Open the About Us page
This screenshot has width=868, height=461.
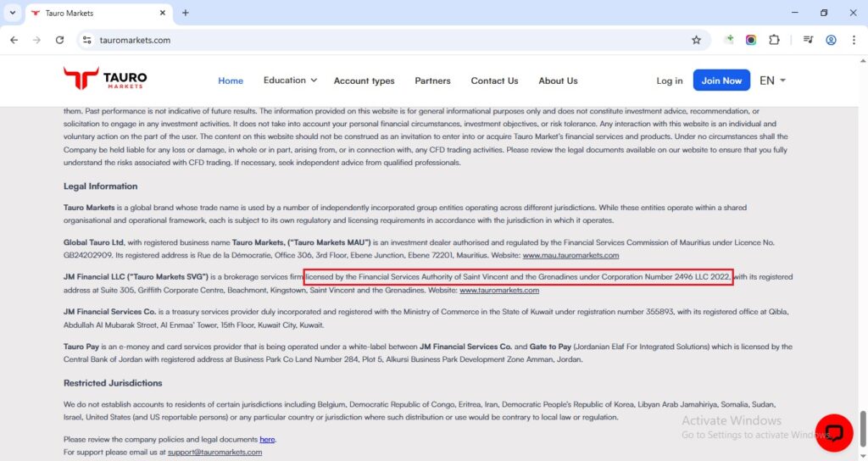[558, 81]
